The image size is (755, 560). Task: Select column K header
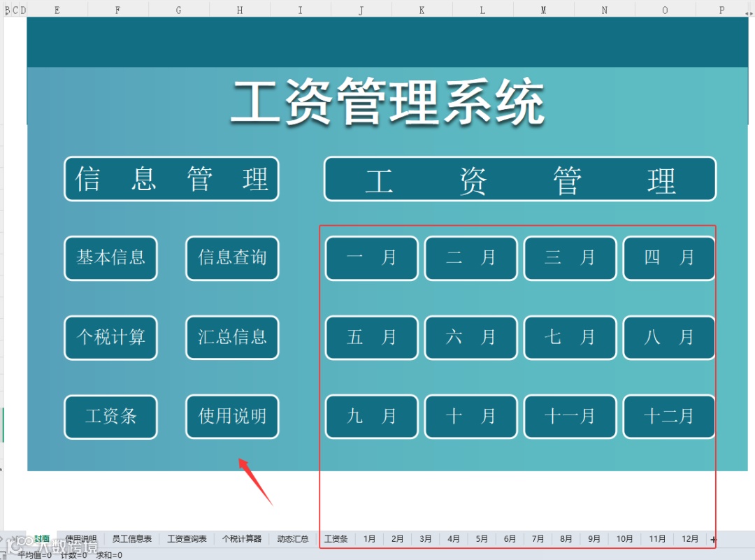[422, 10]
